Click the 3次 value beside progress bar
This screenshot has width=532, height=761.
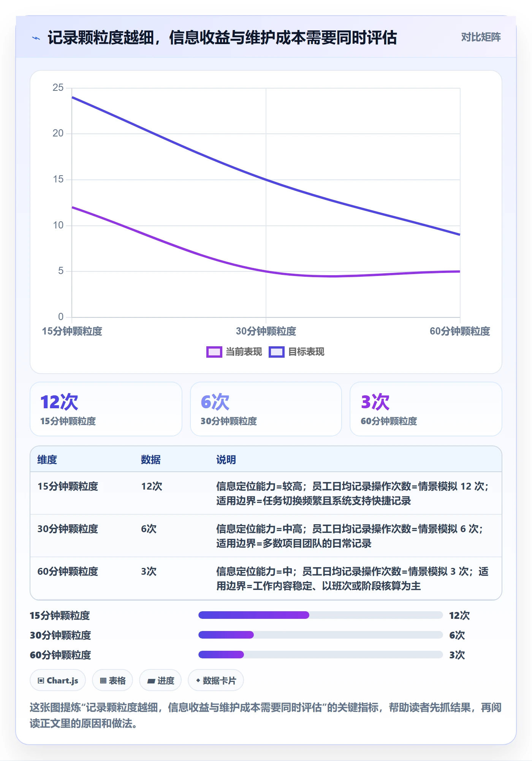pyautogui.click(x=457, y=655)
